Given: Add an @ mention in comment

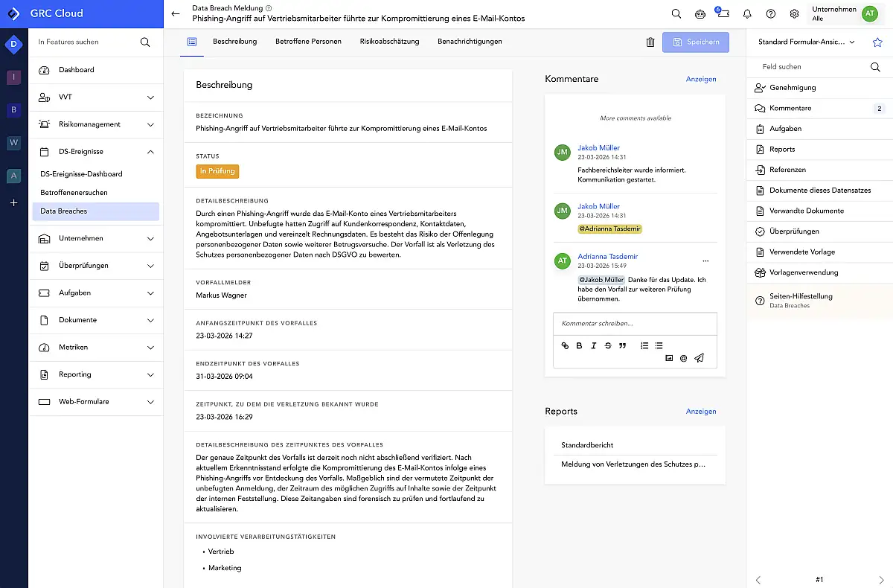Looking at the screenshot, I should 683,358.
